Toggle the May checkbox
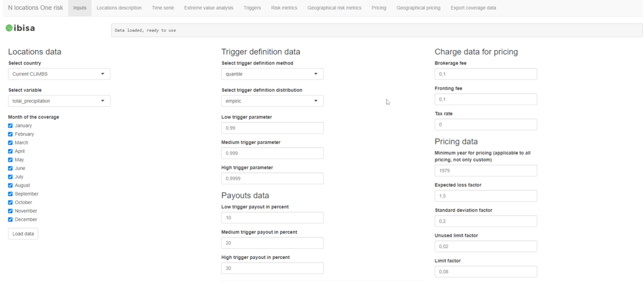Viewport: 644px width, 285px height. click(10, 160)
